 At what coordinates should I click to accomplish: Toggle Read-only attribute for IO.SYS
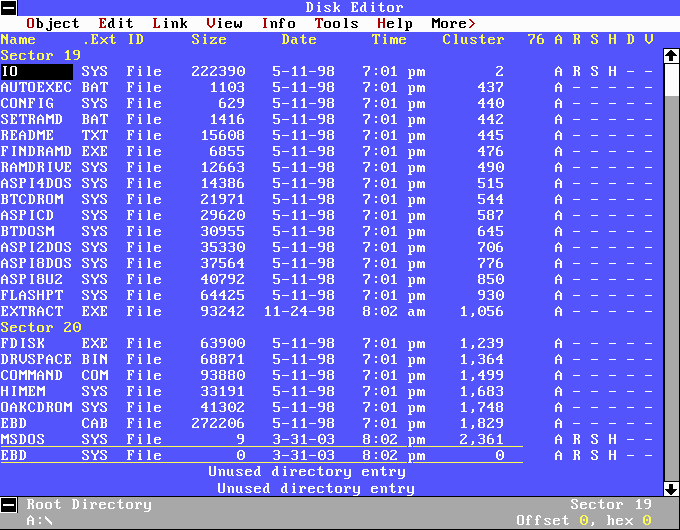(x=576, y=72)
